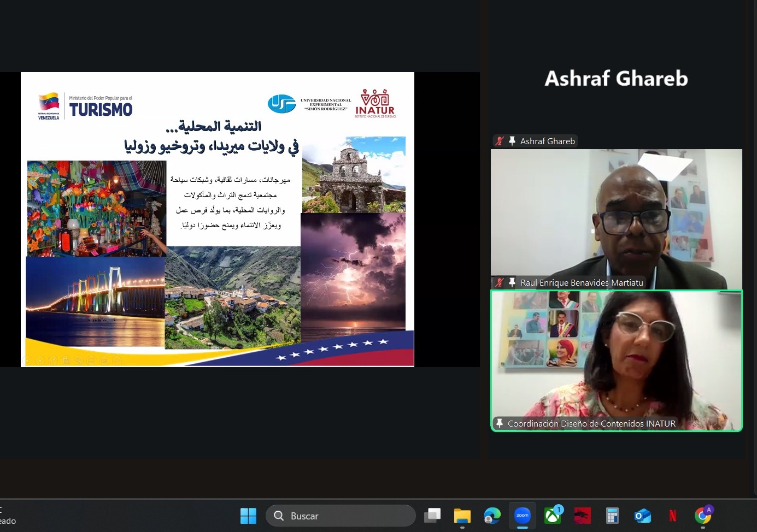Image resolution: width=757 pixels, height=532 pixels.
Task: Open Outlook from the taskbar
Action: coord(642,516)
